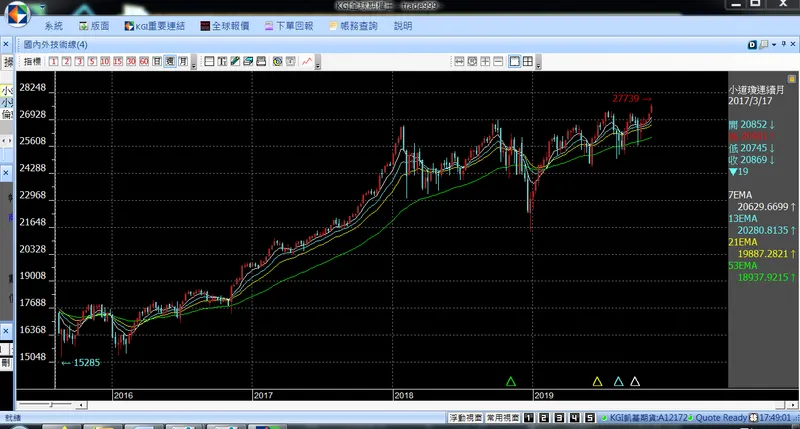Screen dimensions: 800x429
Task: Close the 國內外技術線(4) panel
Action: click(x=793, y=44)
